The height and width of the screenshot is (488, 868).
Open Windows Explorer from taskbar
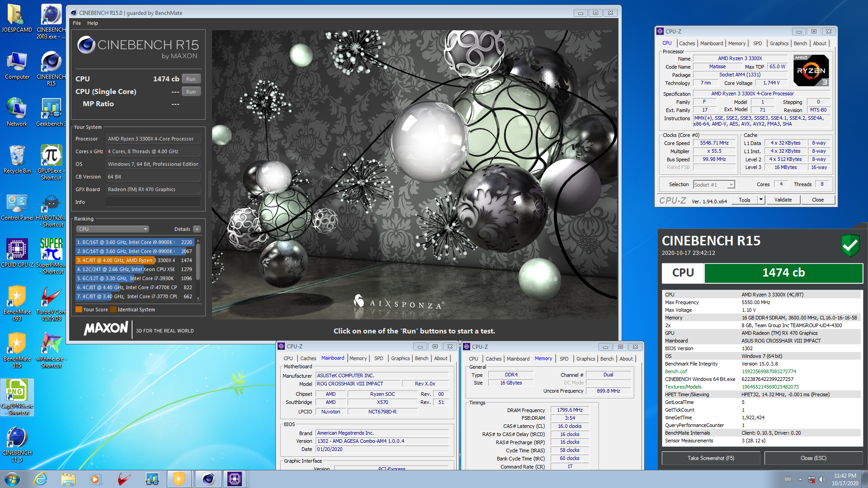tap(68, 479)
